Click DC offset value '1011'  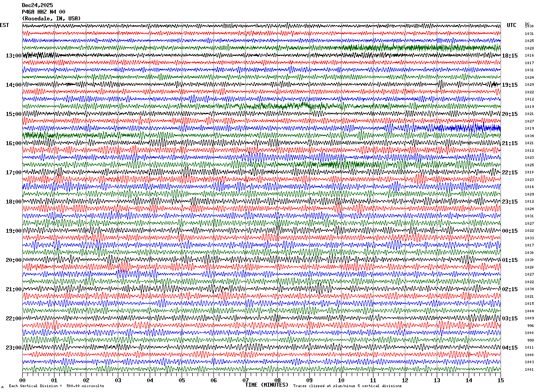[x=529, y=348]
